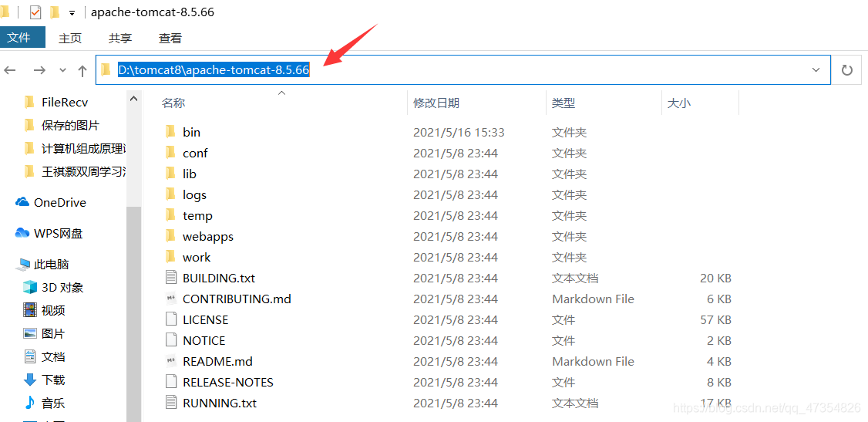Select the temp folder icon
Viewport: 868px width, 422px height.
coord(171,215)
